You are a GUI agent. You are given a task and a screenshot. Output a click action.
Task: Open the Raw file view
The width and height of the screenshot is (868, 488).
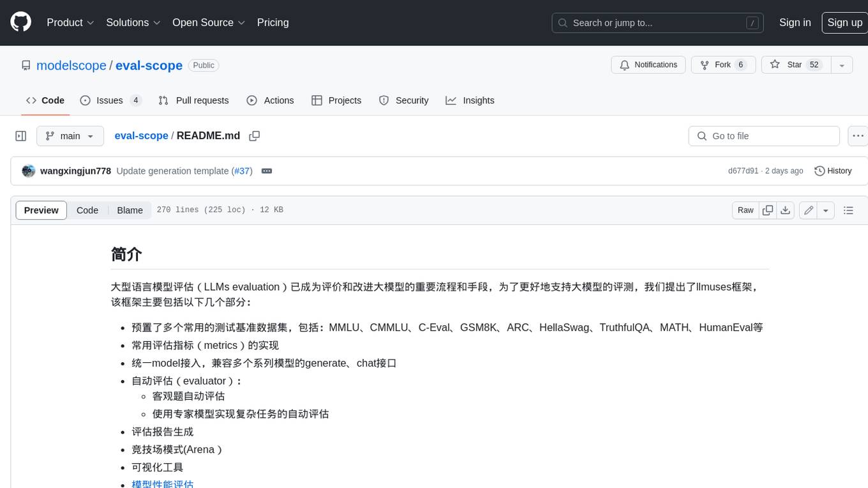[745, 210]
